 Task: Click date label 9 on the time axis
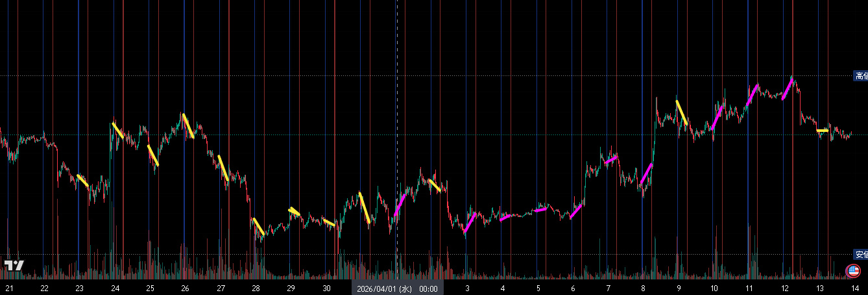point(679,289)
